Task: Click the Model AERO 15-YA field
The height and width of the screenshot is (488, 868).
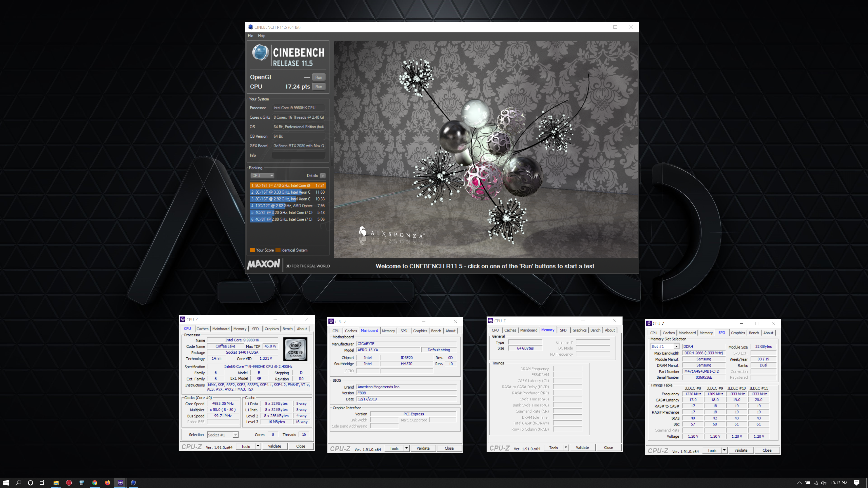Action: pyautogui.click(x=389, y=350)
